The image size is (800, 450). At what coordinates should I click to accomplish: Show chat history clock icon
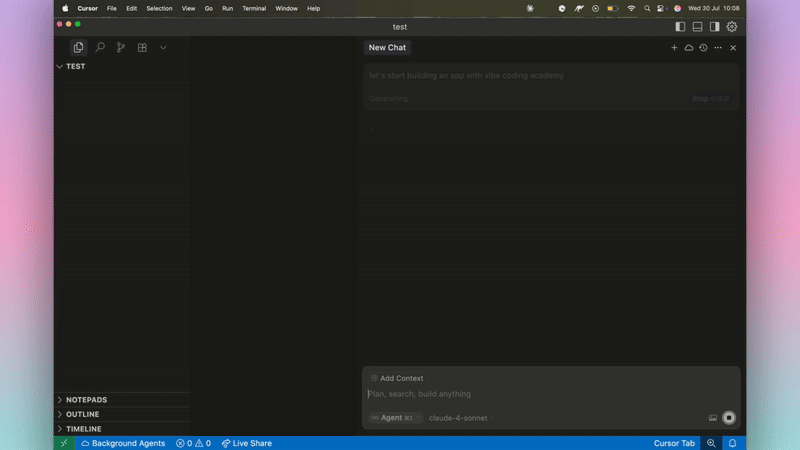[x=704, y=47]
